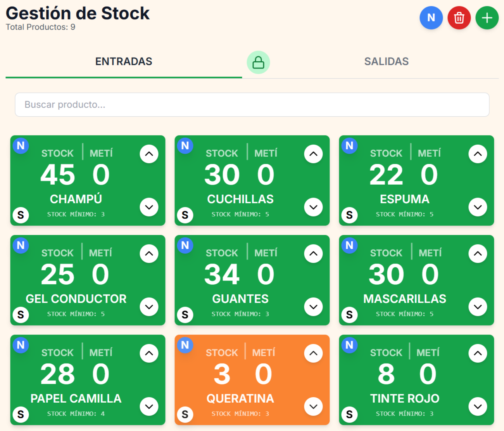Click the down arrow on Mascarillas card
Viewport: 504px width, 431px height.
[478, 307]
